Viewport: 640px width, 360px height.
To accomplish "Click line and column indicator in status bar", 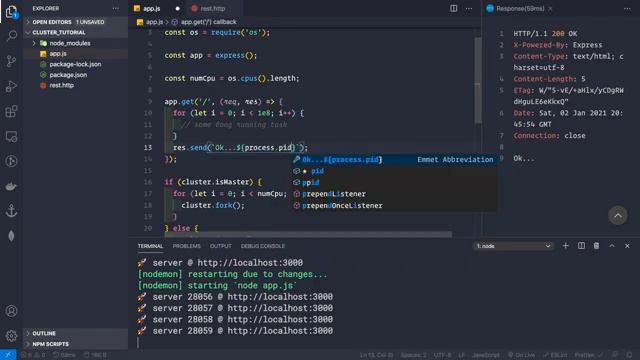I will click(376, 355).
